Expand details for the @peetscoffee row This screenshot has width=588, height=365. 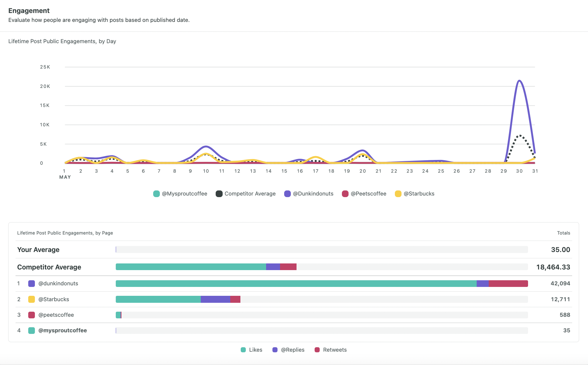56,315
